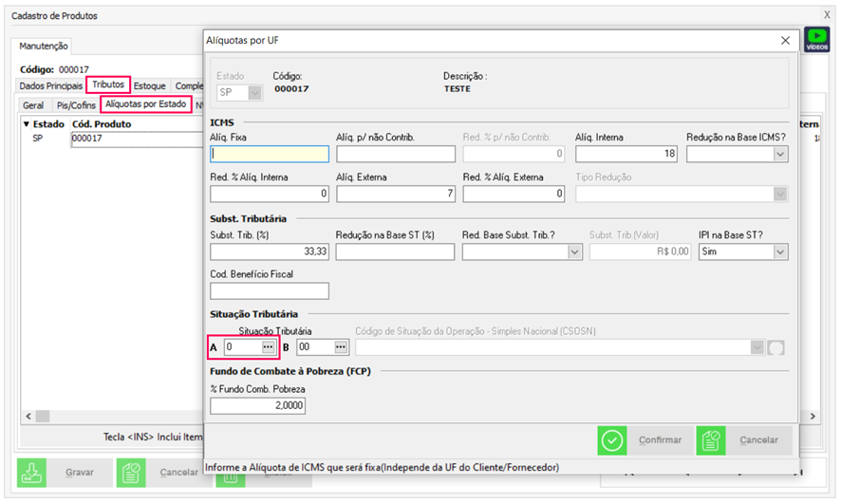Image resolution: width=841 pixels, height=504 pixels.
Task: Focus the Alíq. Fixa input field
Action: tap(270, 154)
